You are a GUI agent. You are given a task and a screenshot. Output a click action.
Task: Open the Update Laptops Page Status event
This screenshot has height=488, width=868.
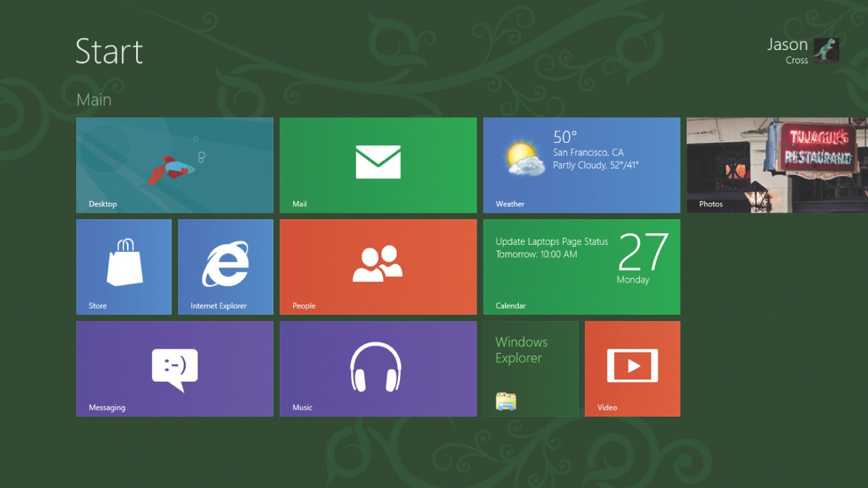coord(552,248)
